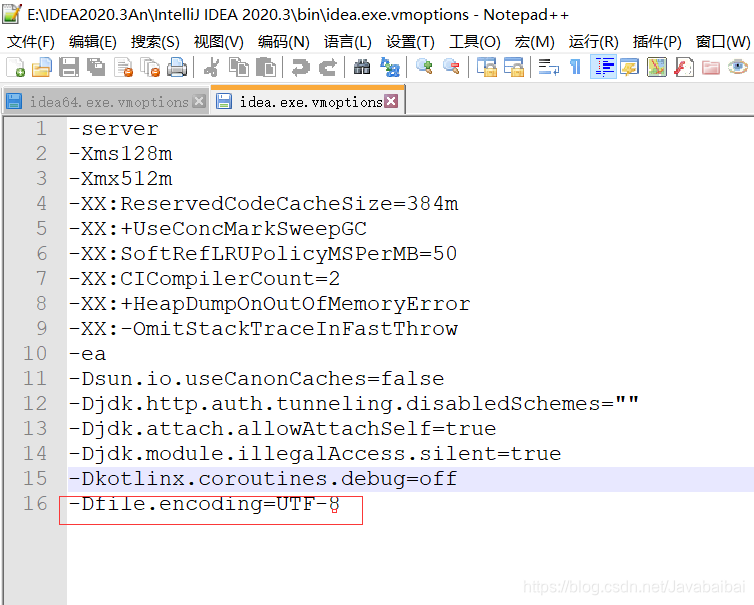Click line number 16 in margin
Viewport: 754px width, 605px height.
click(x=35, y=504)
